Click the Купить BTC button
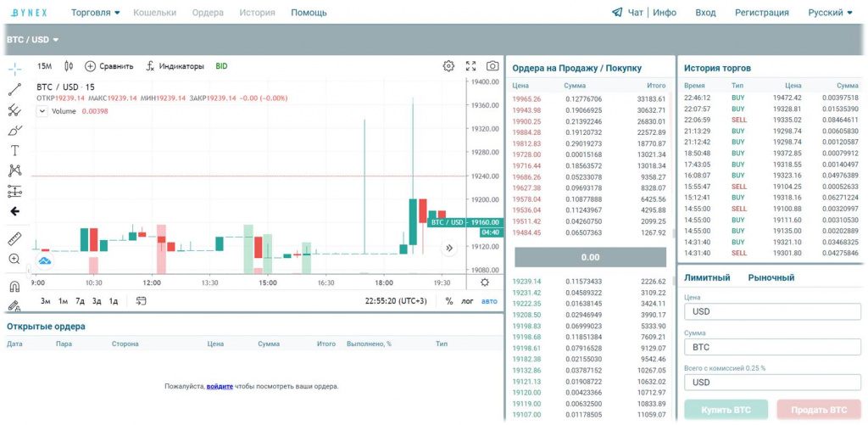Viewport: 868px width, 425px height. click(x=726, y=410)
